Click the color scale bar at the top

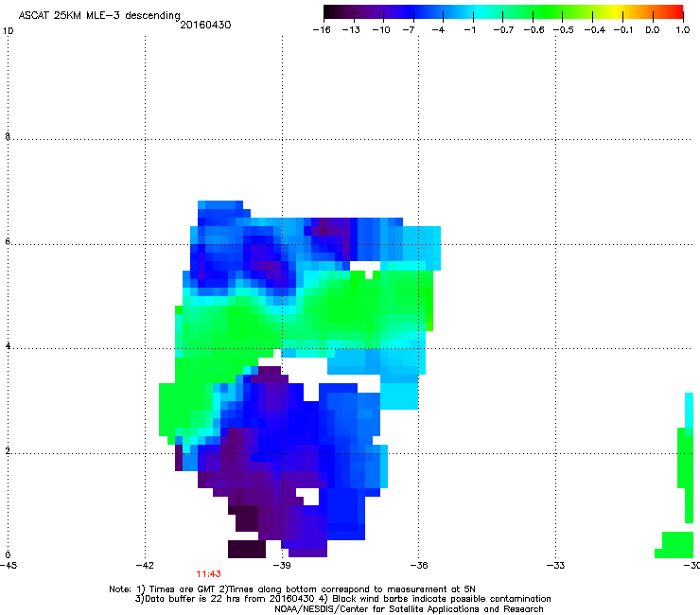[503, 11]
